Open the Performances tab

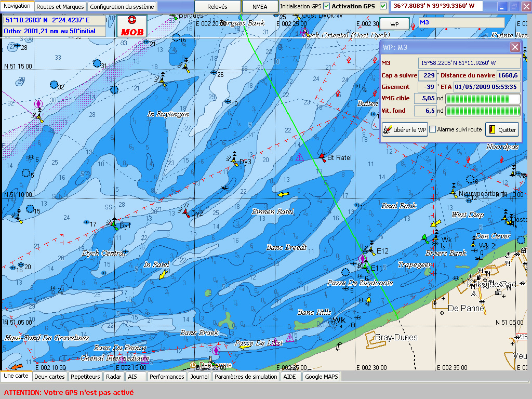[x=167, y=377]
